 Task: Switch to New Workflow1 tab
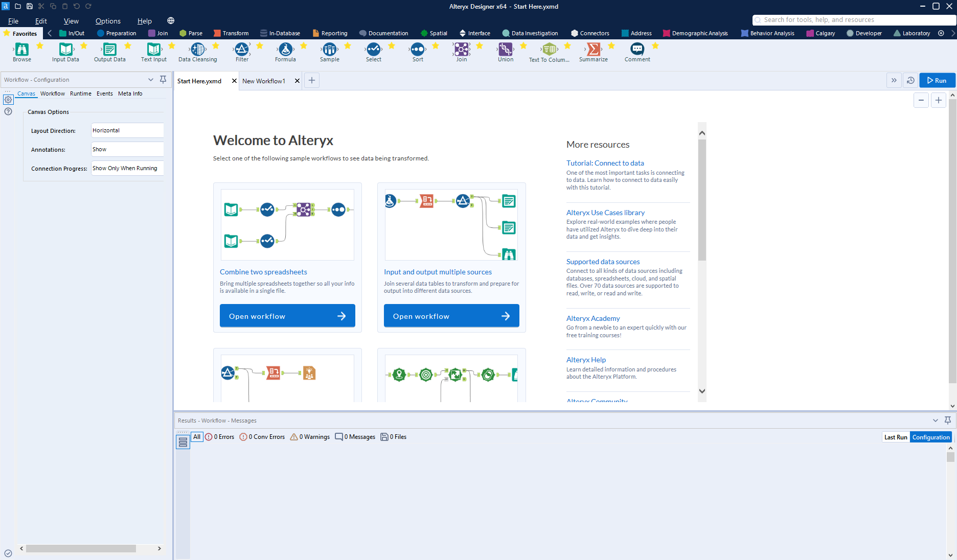264,81
